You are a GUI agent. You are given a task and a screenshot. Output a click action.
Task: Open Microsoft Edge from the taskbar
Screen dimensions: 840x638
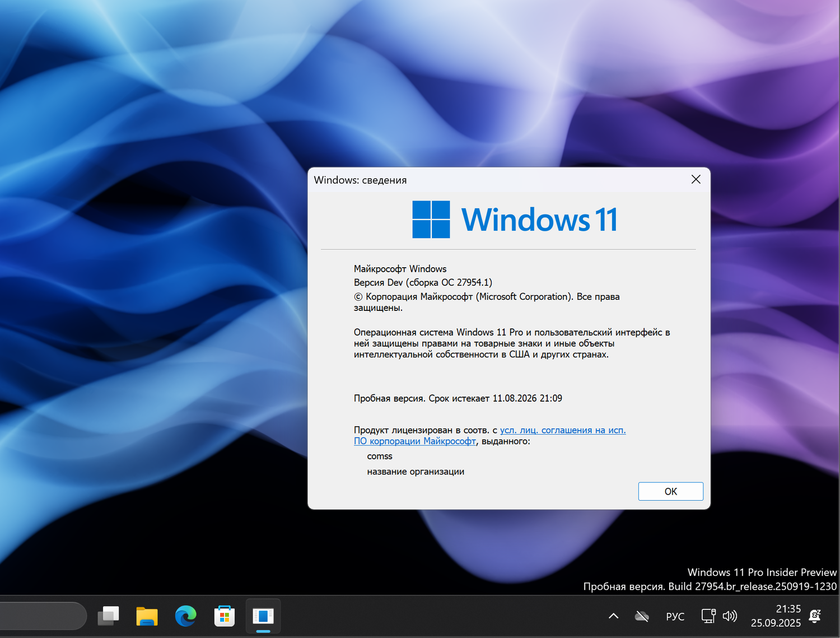(x=185, y=616)
